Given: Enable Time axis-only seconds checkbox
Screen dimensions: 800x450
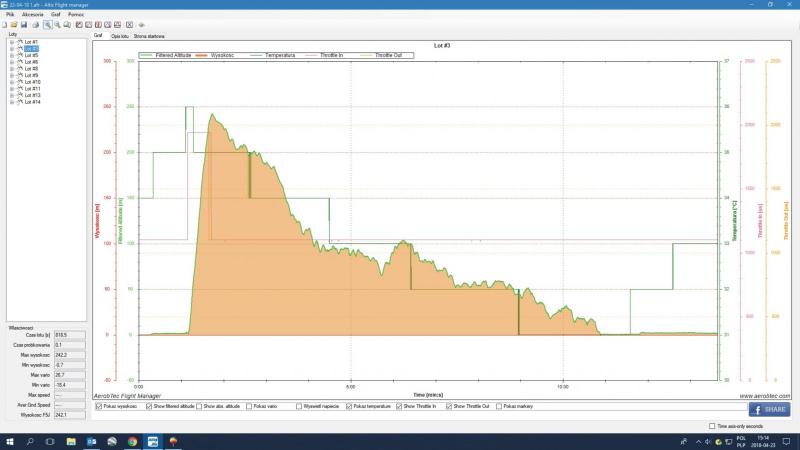Looking at the screenshot, I should pos(711,425).
